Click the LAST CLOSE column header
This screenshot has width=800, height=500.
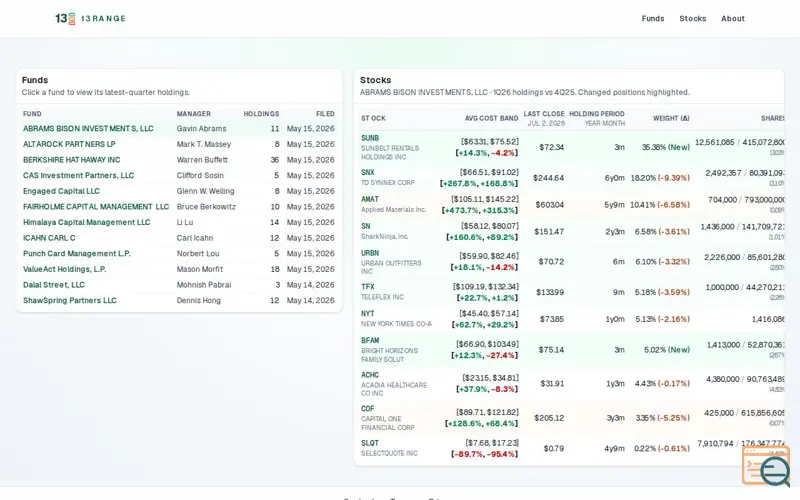544,114
